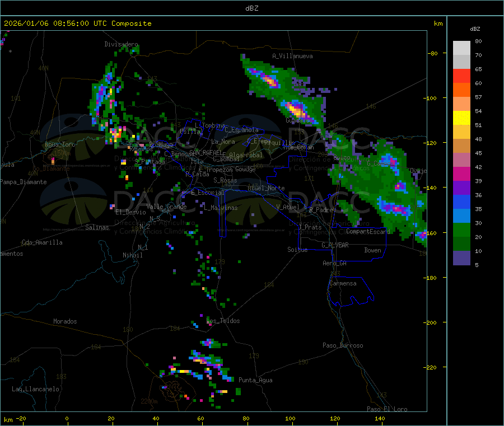Click the Goudge place label
Screen dimensions: 504x426
(x=245, y=169)
